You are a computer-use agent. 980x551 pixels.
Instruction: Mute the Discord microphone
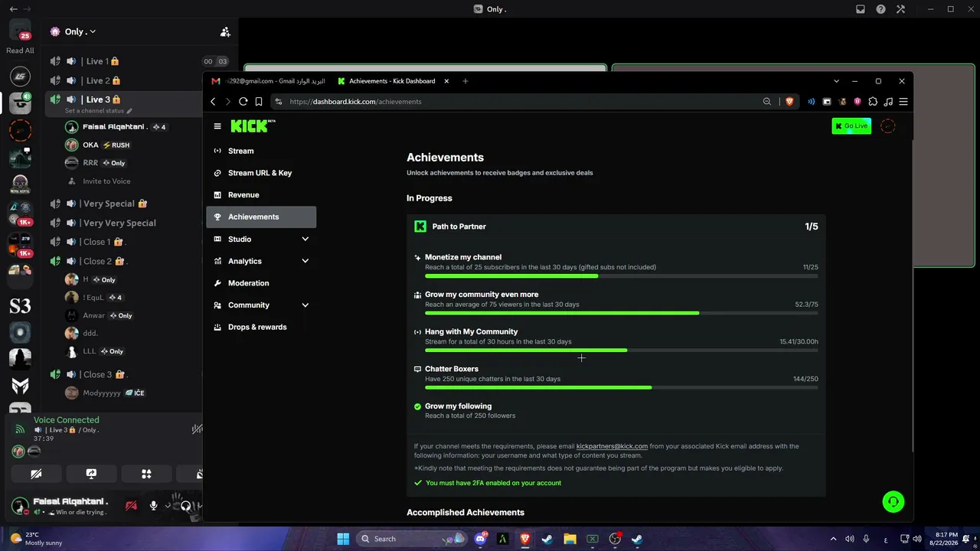(153, 505)
